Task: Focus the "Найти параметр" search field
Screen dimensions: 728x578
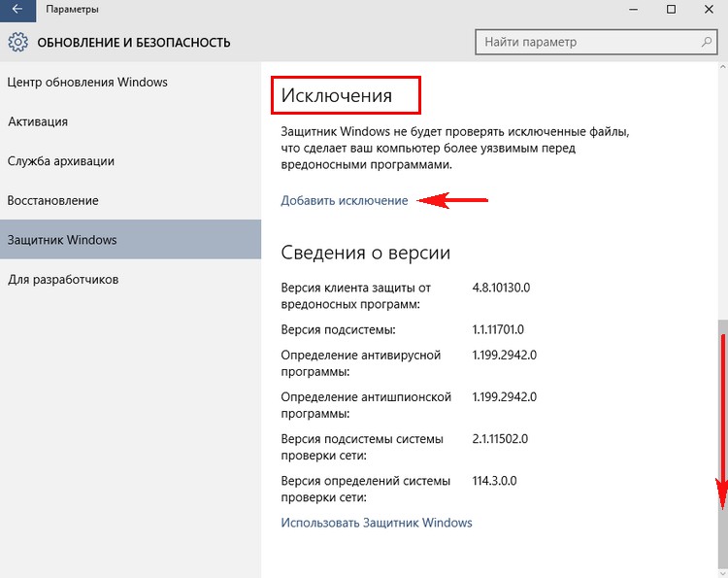Action: tap(596, 43)
